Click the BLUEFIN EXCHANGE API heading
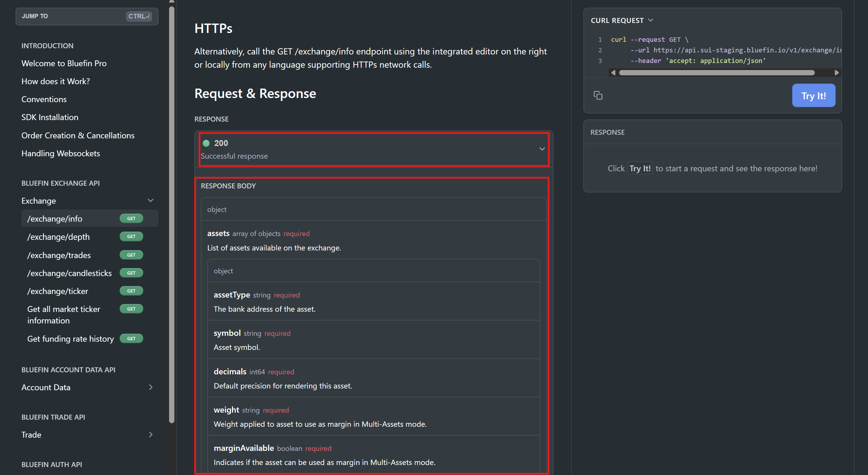Screen dimensions: 868x475 [61, 183]
